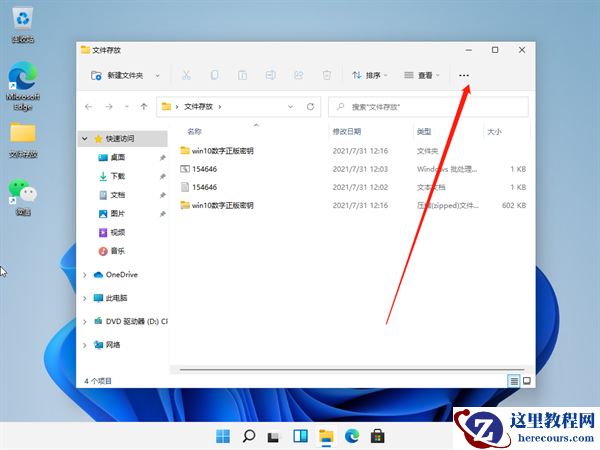The image size is (600, 450).
Task: Open the 新建文件夹 new folder button
Action: [117, 75]
